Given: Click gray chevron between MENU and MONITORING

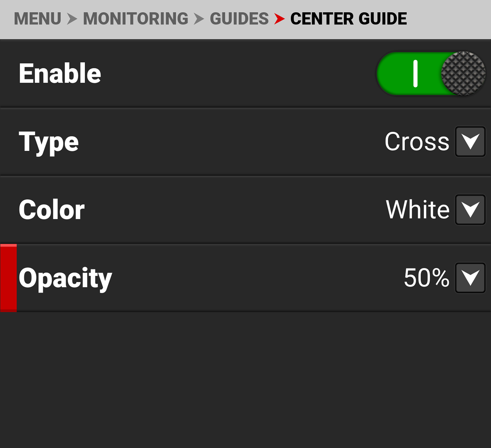Looking at the screenshot, I should tap(72, 19).
